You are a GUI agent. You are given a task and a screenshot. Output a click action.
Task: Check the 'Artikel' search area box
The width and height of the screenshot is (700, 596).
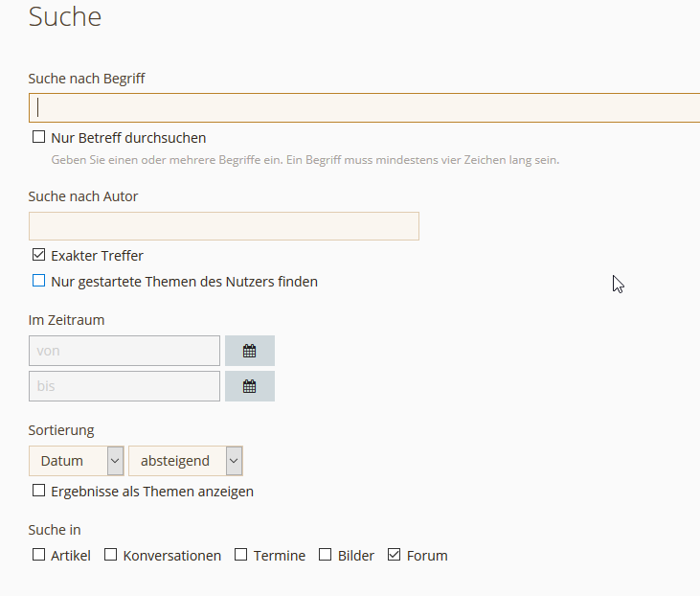[x=39, y=555]
